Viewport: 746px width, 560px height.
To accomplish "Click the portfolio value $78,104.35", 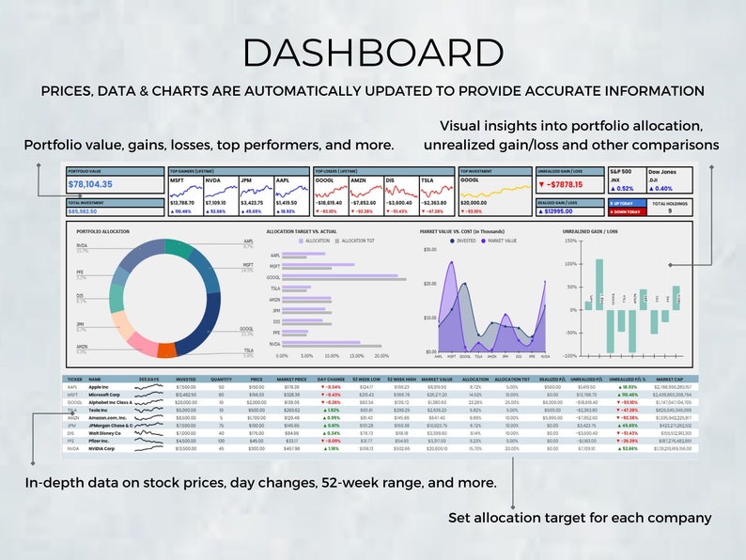I will coord(90,184).
